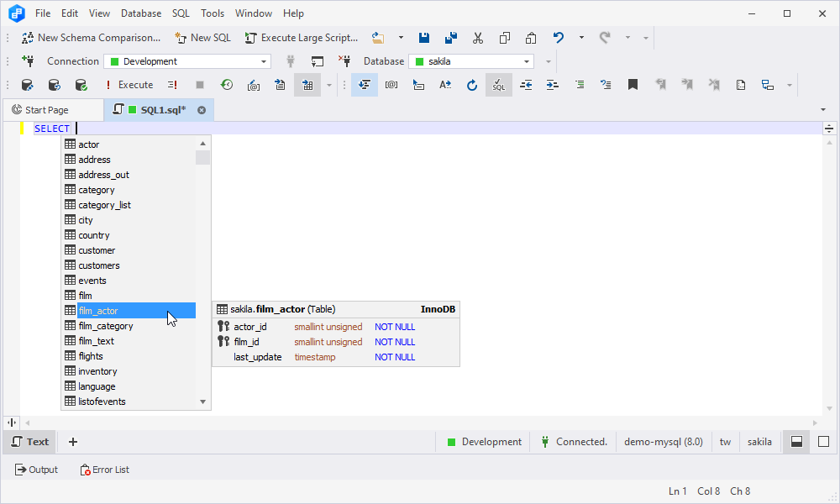Choose inventory from the suggestion list

point(129,371)
